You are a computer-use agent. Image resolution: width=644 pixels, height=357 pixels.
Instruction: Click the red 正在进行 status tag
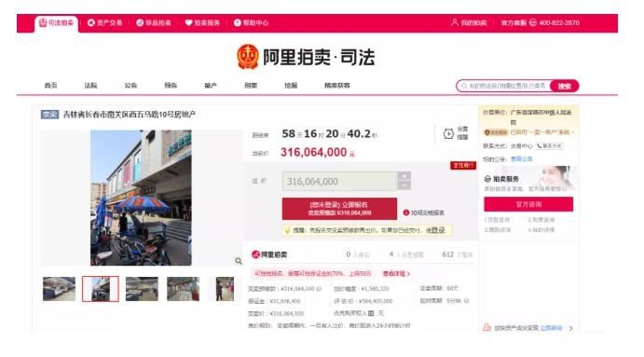coord(463,165)
